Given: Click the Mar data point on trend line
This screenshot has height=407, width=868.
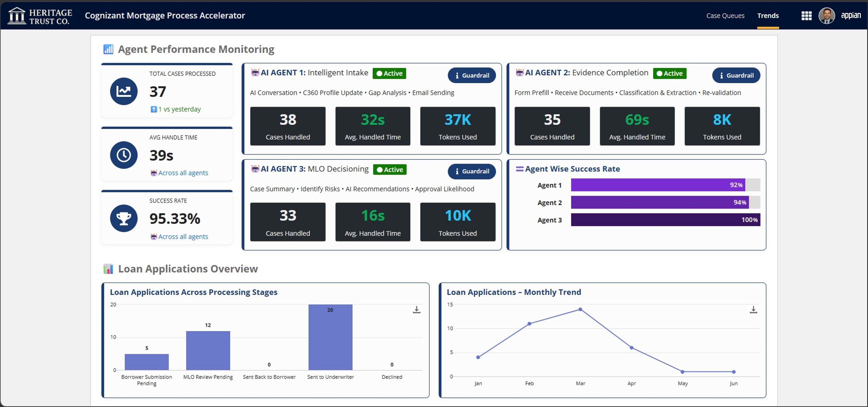Looking at the screenshot, I should tap(580, 309).
